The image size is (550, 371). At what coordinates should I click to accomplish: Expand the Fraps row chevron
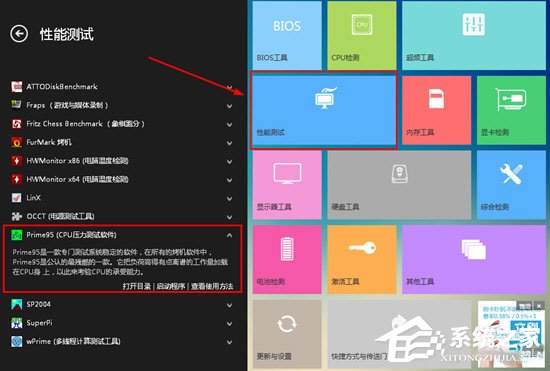(x=229, y=106)
